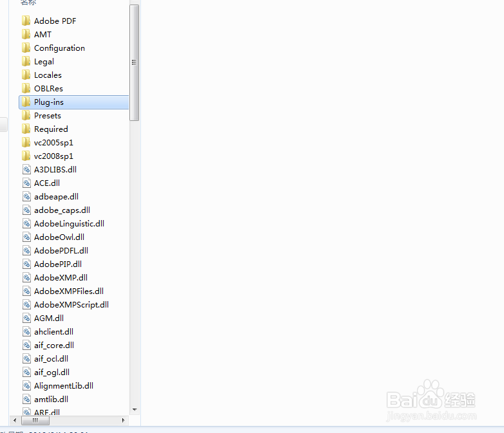This screenshot has height=433, width=504.
Task: Click the AdobeLinguistic.dll file icon
Action: pyautogui.click(x=26, y=223)
